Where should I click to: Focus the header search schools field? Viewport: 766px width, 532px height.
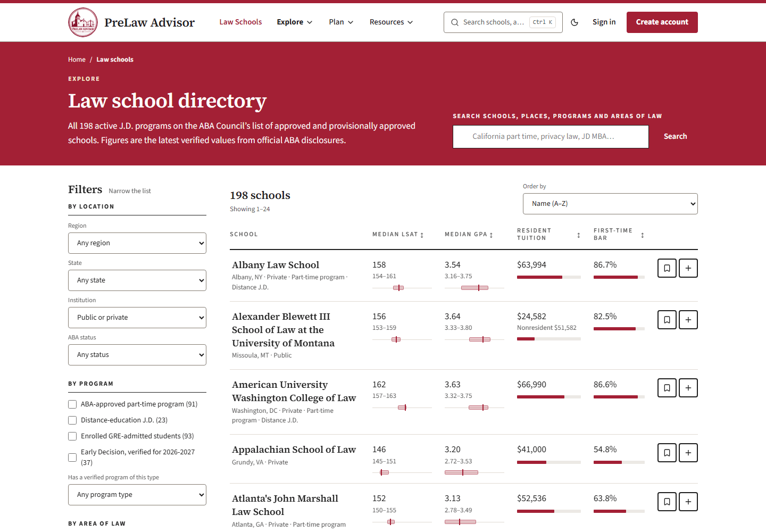click(503, 22)
